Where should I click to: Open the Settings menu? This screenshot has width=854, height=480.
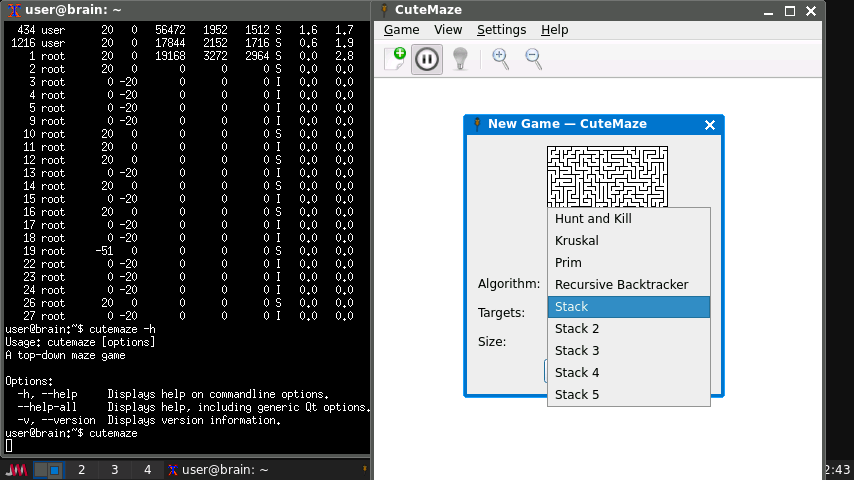coord(501,30)
